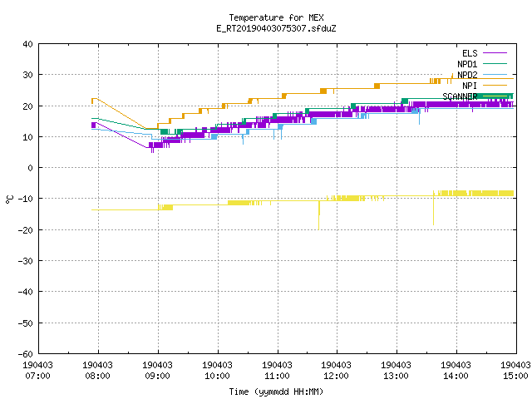Click the blue NPD2 legend line sample

click(495, 74)
